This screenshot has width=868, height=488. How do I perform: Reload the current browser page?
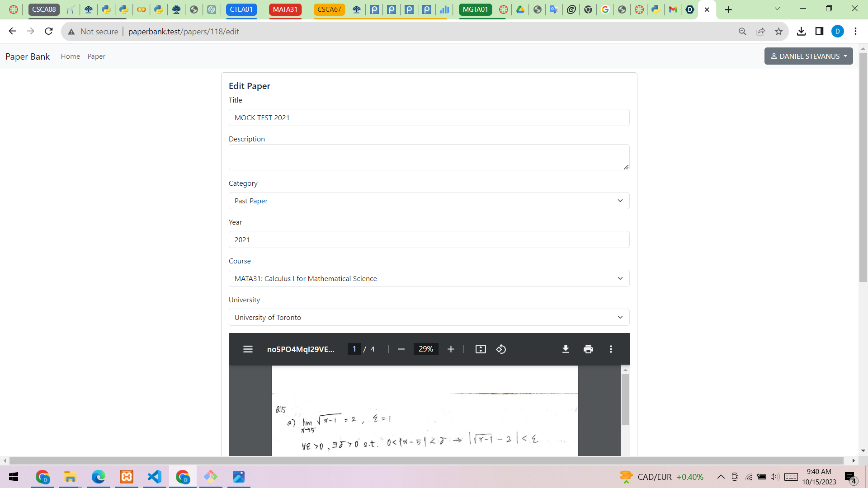49,31
